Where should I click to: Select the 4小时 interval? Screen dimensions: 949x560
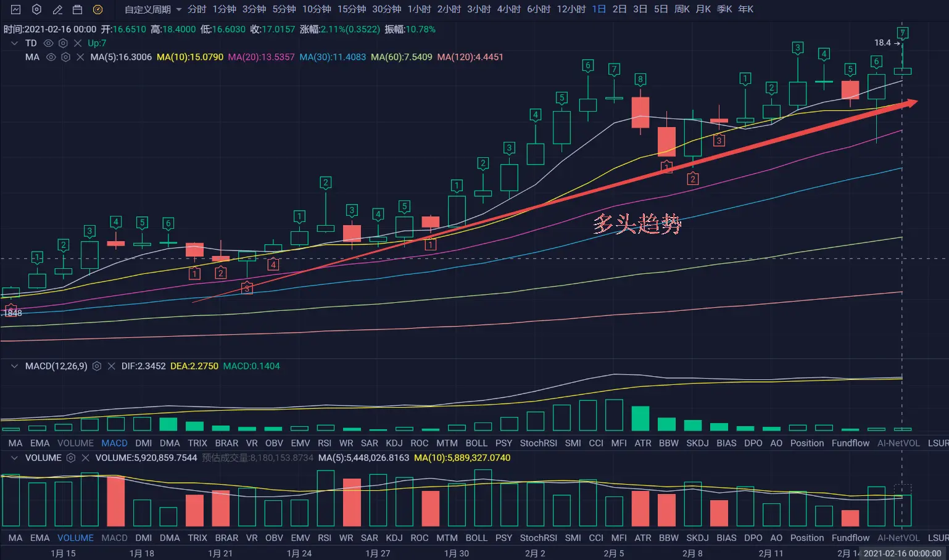coord(509,9)
